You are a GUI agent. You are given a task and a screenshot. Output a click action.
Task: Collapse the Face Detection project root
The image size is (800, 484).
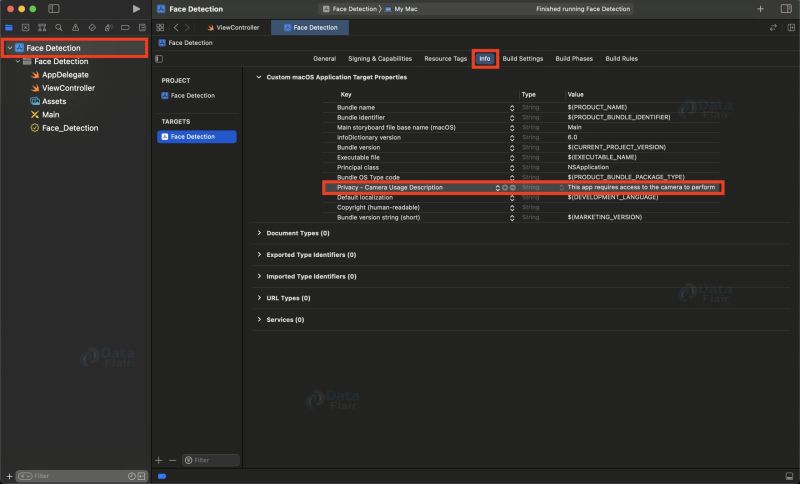tap(10, 48)
